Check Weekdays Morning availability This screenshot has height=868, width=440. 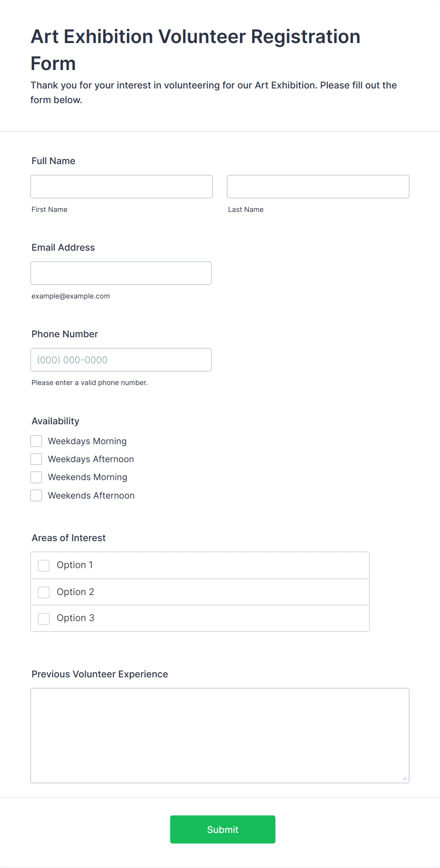36,441
